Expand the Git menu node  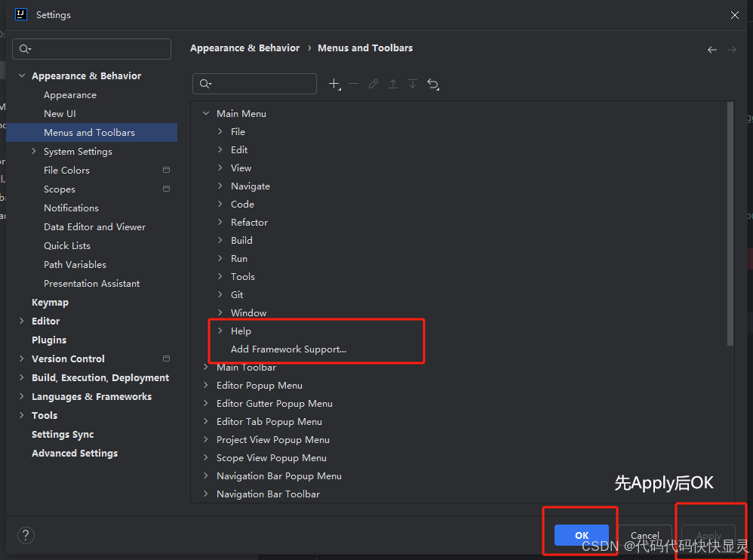click(x=220, y=294)
